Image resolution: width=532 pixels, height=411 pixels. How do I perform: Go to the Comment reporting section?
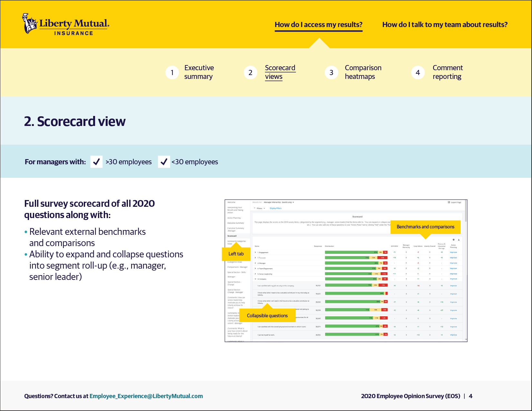tap(448, 72)
